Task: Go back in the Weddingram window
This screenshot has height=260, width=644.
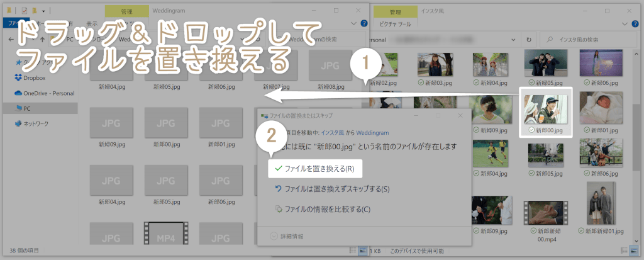Action: point(11,40)
